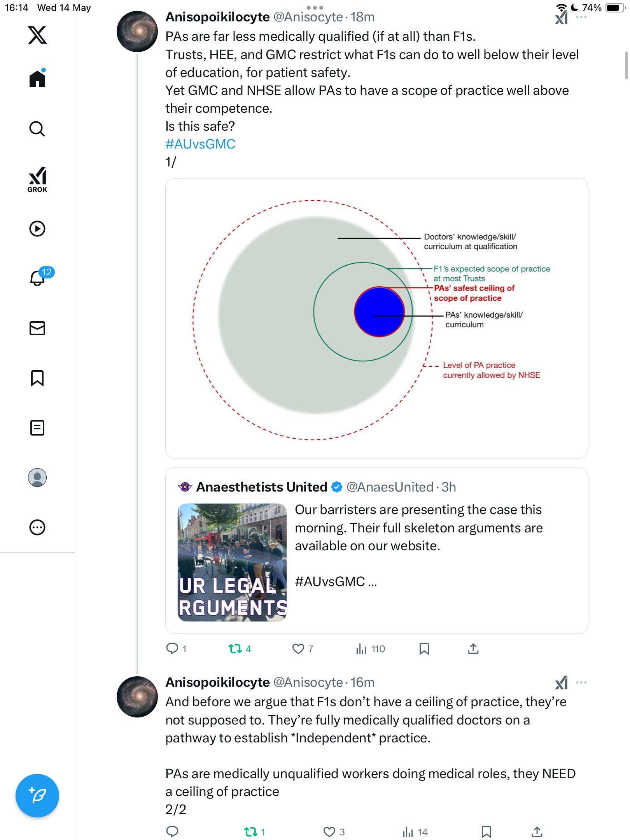Open the video tab play icon

click(37, 229)
